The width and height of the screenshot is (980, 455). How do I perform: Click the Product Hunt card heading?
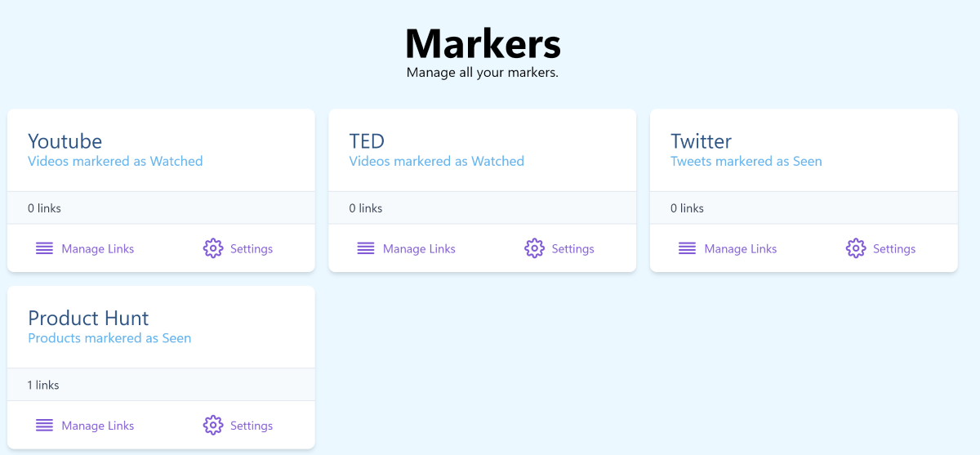(x=88, y=318)
